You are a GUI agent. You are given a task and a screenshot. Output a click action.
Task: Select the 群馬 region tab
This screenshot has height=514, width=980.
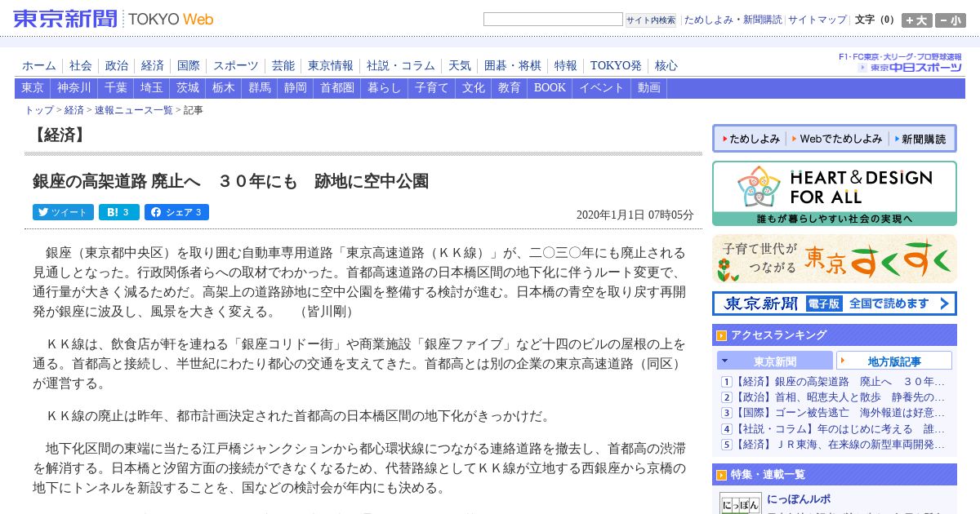(x=260, y=88)
